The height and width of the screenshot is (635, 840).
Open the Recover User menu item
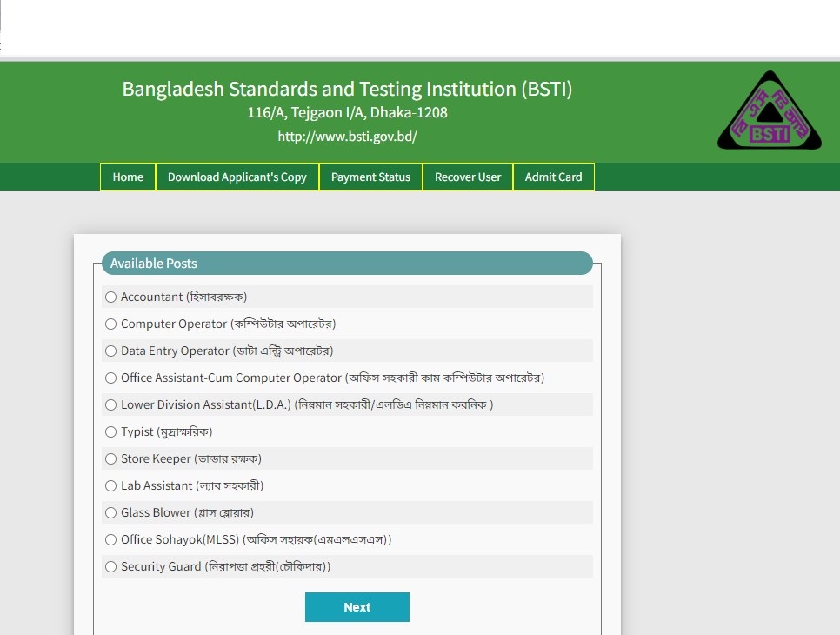[x=468, y=177]
